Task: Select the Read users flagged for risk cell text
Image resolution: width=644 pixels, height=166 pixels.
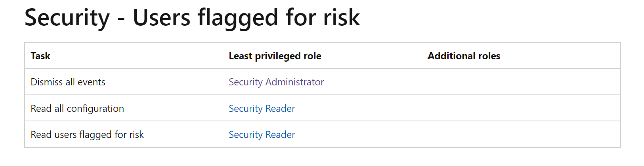Action: point(87,134)
